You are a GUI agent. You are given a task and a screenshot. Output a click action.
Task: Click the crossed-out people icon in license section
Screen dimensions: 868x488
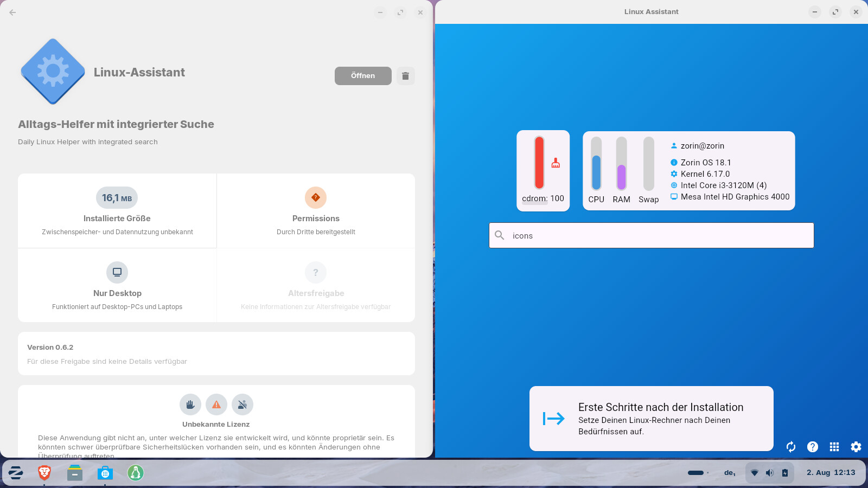pyautogui.click(x=242, y=404)
